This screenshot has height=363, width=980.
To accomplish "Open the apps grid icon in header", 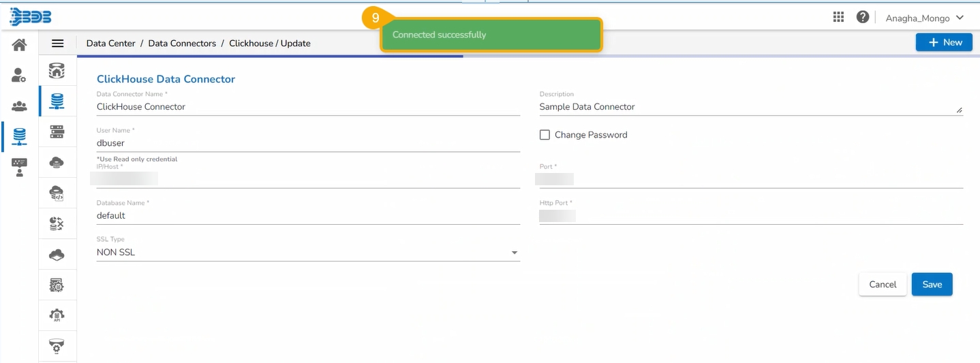I will coord(838,18).
